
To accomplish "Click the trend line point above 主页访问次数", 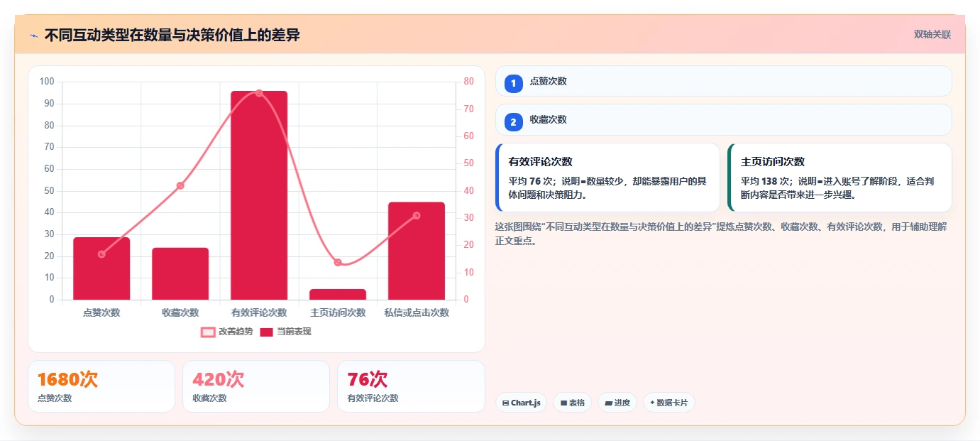I will coord(338,262).
